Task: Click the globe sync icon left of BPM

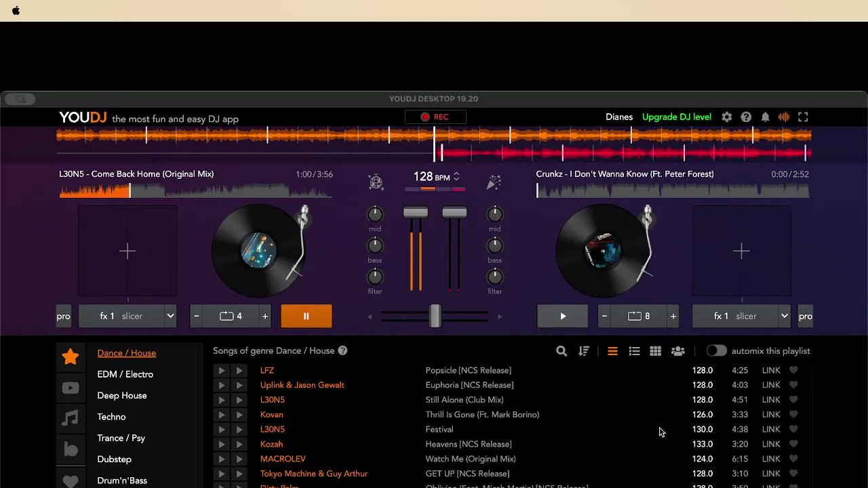Action: pyautogui.click(x=376, y=182)
